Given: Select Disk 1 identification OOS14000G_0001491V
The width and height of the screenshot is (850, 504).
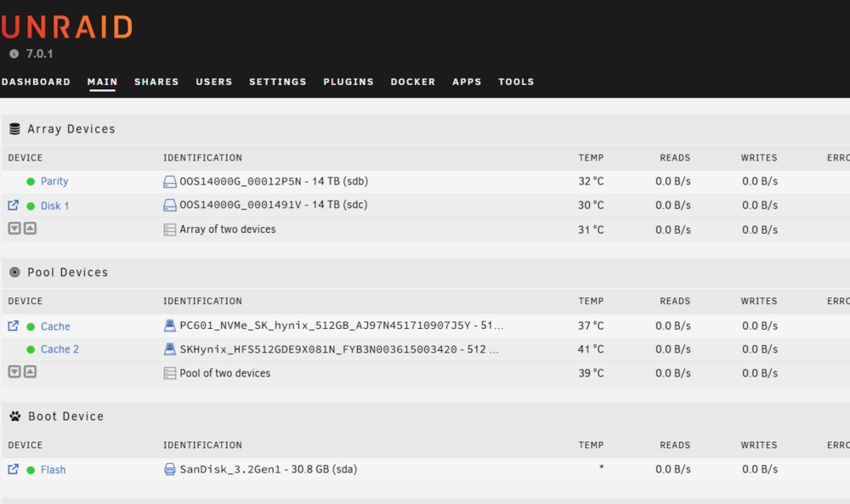Looking at the screenshot, I should pos(241,205).
